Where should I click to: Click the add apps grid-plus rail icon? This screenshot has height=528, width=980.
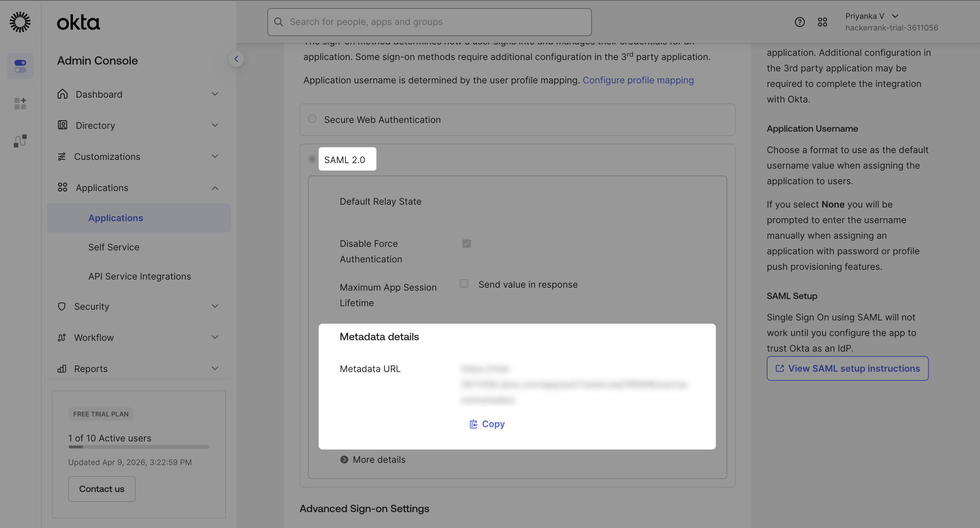point(20,103)
